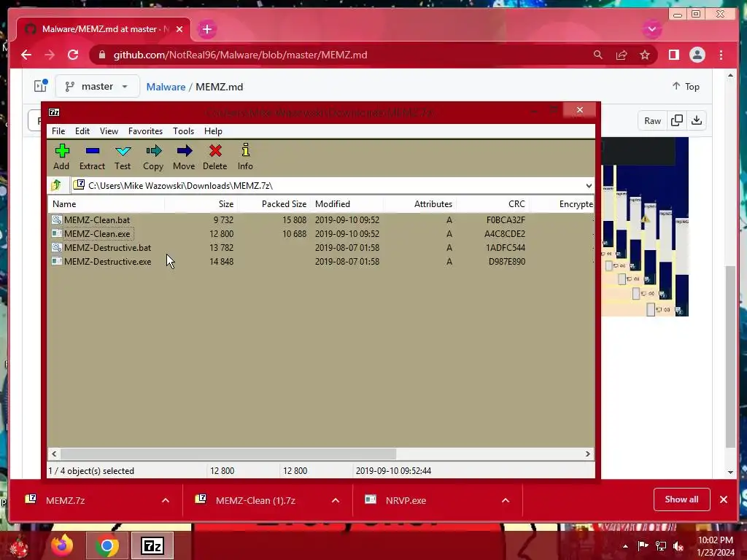Open Firefox from the taskbar

pyautogui.click(x=63, y=545)
